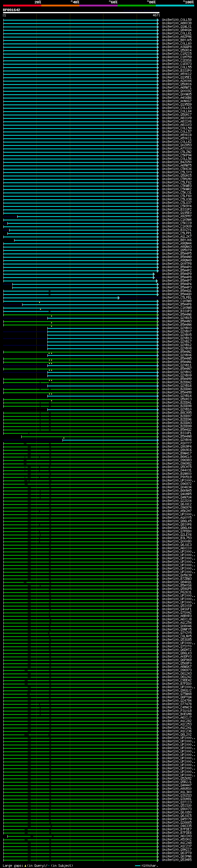This screenshot has height=868, width=197.
Task: Open hit UniRef100_B8YJK5
Action: [x=177, y=40]
